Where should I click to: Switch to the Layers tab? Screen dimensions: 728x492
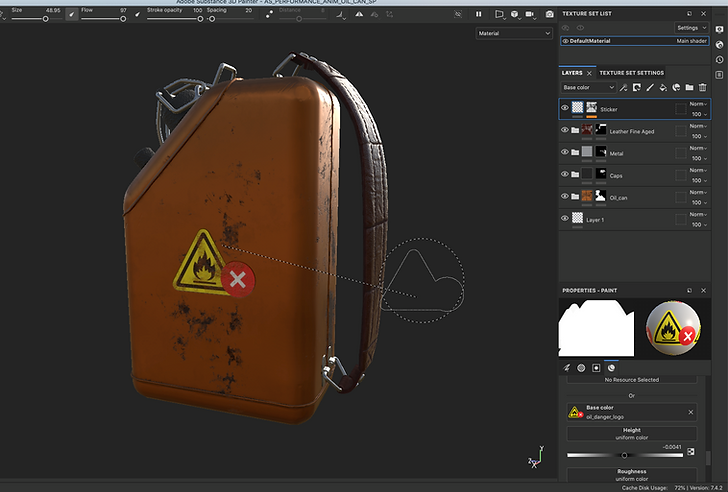(572, 73)
